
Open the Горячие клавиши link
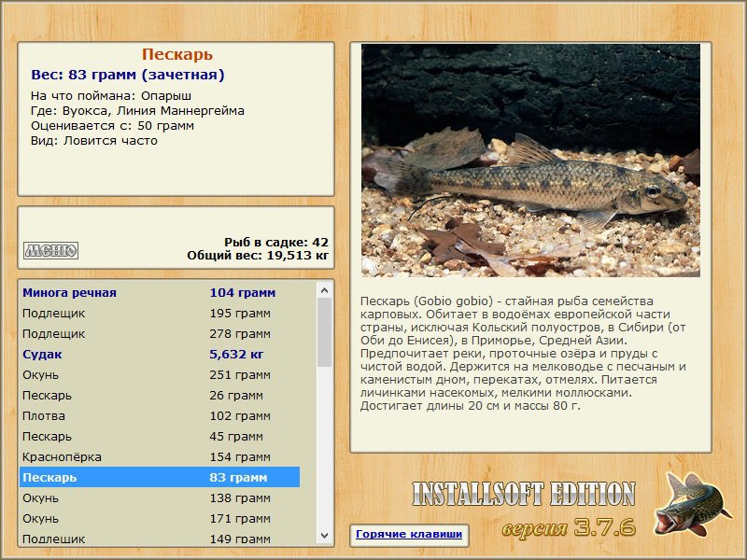pyautogui.click(x=409, y=534)
